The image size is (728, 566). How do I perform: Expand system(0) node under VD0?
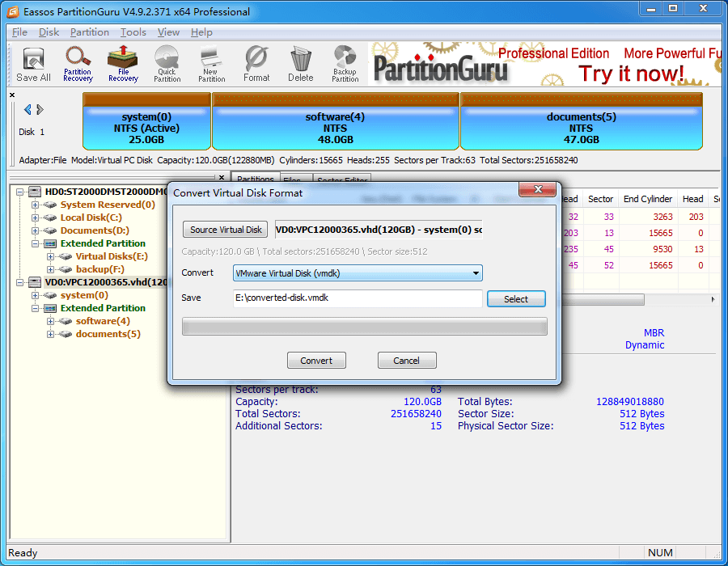pyautogui.click(x=35, y=295)
